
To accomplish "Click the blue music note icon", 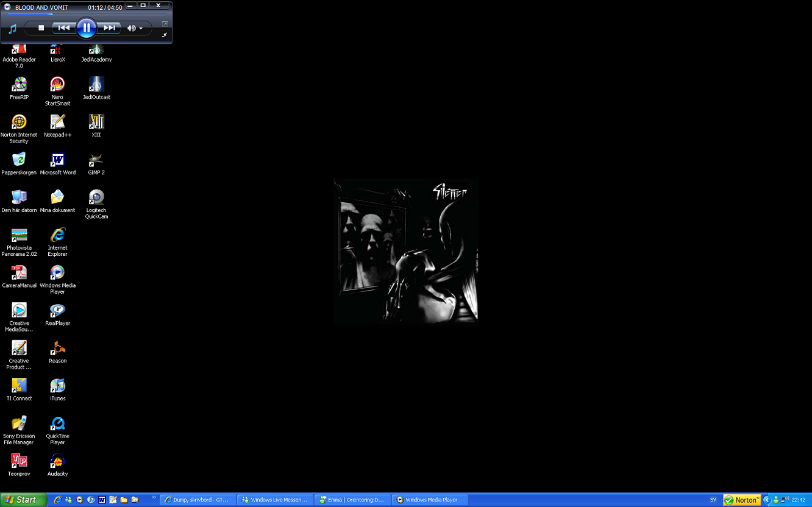I will click(x=12, y=29).
